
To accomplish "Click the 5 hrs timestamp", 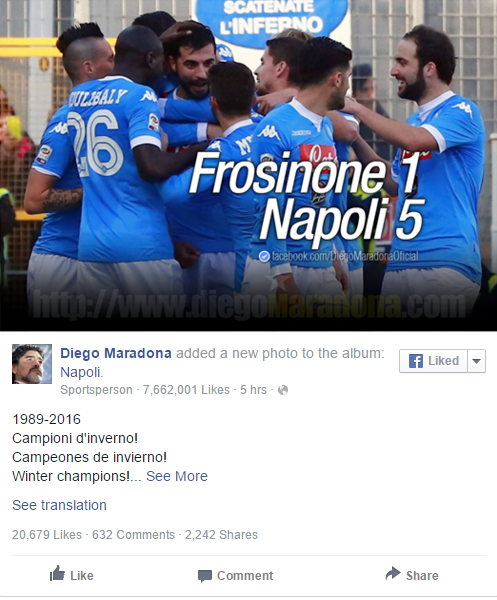I will [253, 390].
